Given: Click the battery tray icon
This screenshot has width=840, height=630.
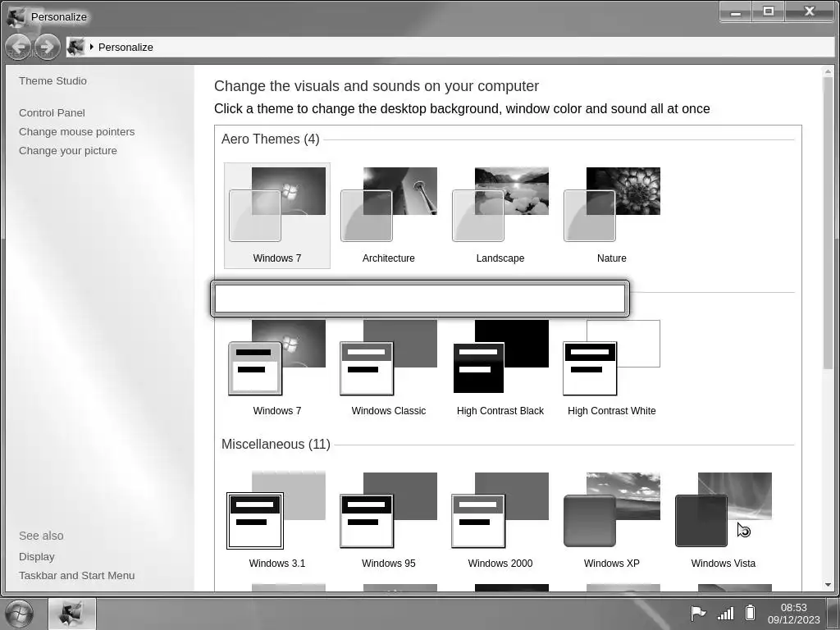Looking at the screenshot, I should (751, 613).
